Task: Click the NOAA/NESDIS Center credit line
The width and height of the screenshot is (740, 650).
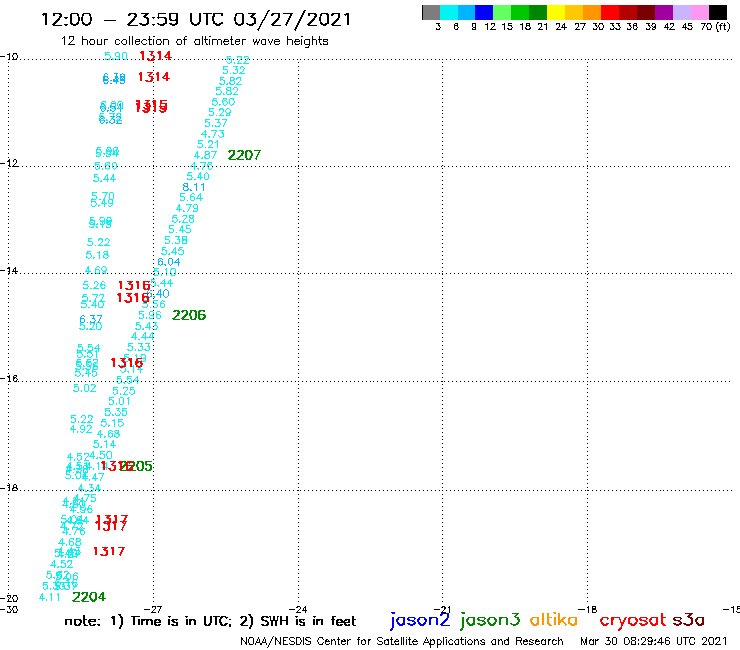Action: (x=402, y=641)
